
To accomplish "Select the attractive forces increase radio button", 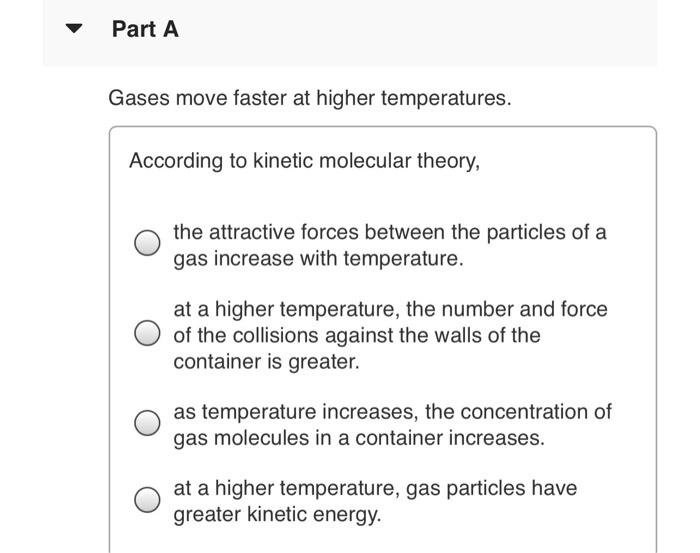I will coord(147,243).
